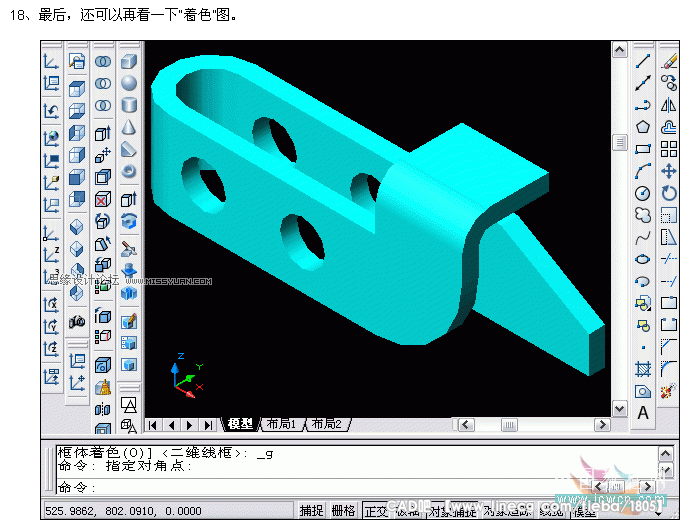Rotate UCS about X axis icon

51,305
